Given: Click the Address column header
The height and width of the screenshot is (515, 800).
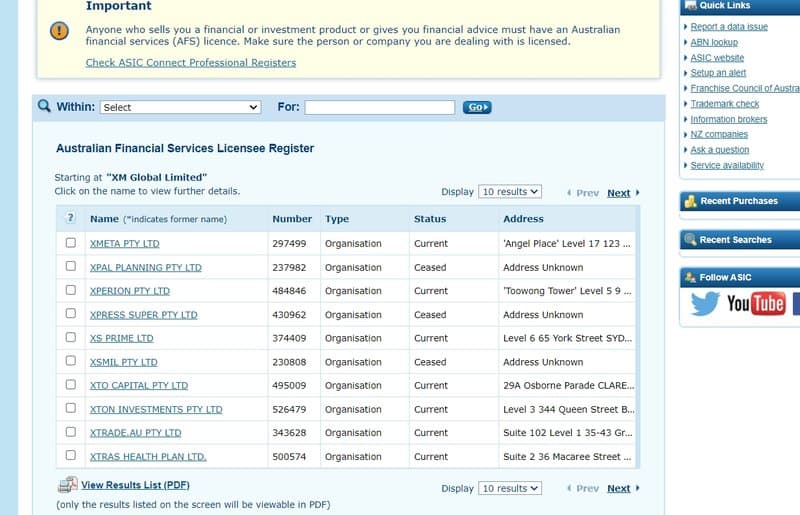Looking at the screenshot, I should click(x=523, y=219).
